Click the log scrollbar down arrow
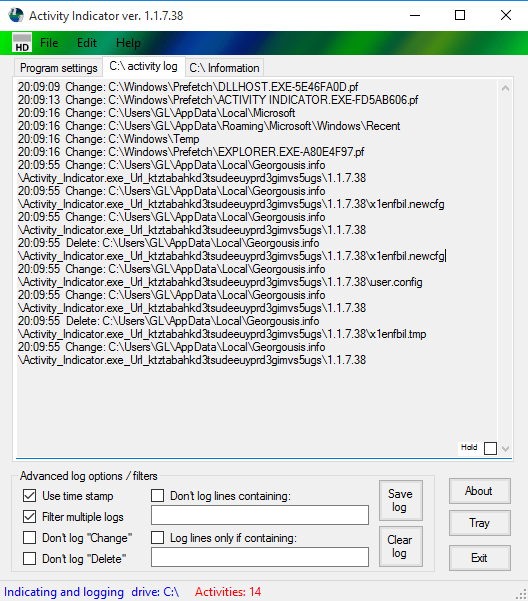Viewport: 528px width, 601px height. point(505,448)
